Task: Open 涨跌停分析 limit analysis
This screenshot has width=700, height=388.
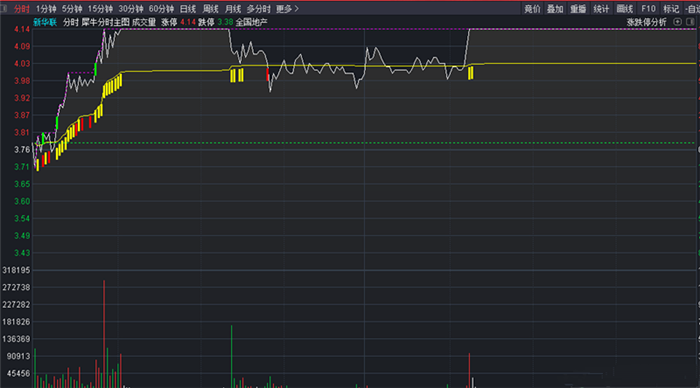Action: coord(646,22)
